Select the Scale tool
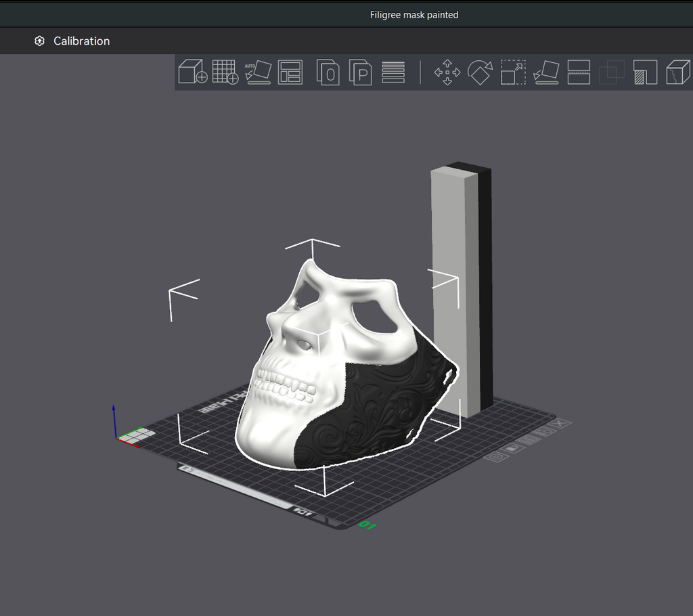The image size is (693, 616). tap(513, 72)
